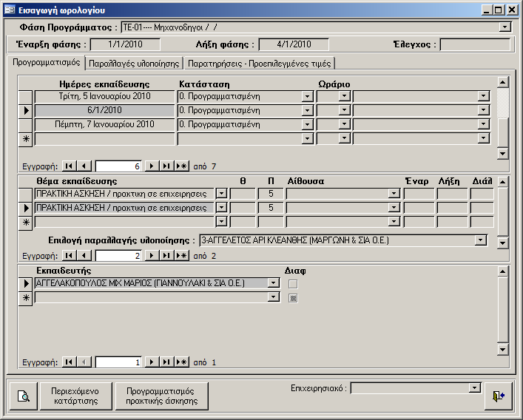Open the Επιχειρησιακό dropdown list
Image resolution: width=523 pixels, height=420 pixels.
pos(475,388)
